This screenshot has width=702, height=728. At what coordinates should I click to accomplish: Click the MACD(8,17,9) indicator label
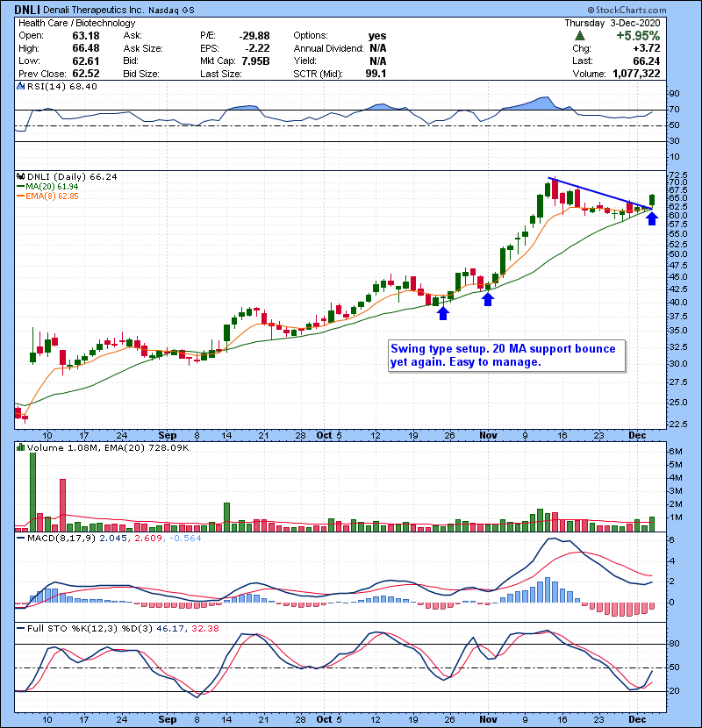pyautogui.click(x=61, y=539)
